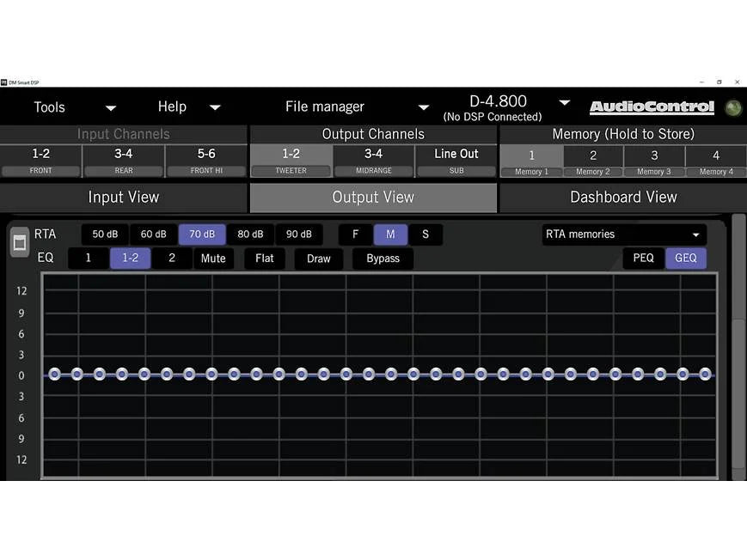Select input channels 5-6 FRONT HI
The width and height of the screenshot is (747, 560).
206,161
